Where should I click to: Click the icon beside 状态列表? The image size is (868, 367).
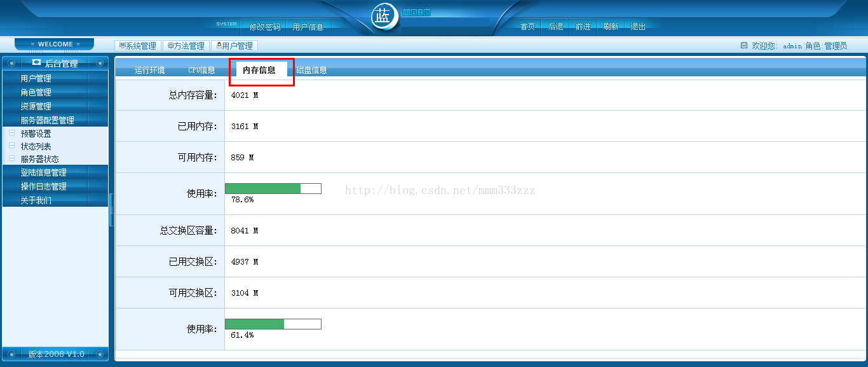pyautogui.click(x=11, y=146)
